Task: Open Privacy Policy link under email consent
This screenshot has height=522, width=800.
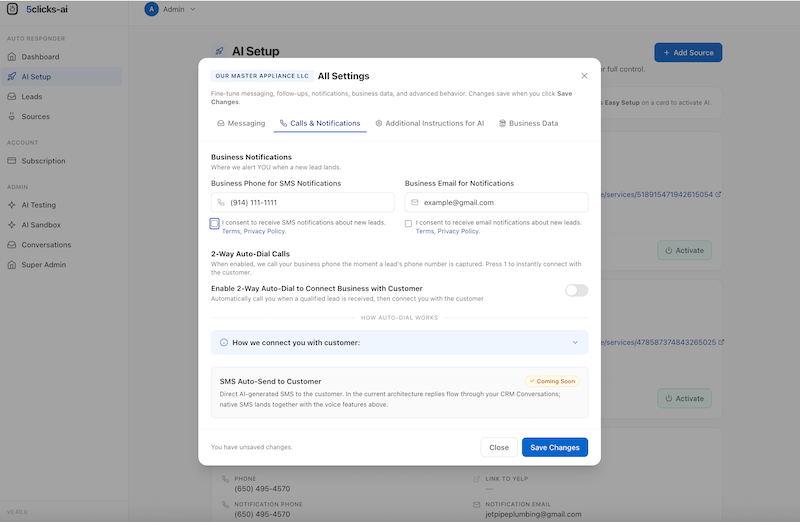Action: 458,231
